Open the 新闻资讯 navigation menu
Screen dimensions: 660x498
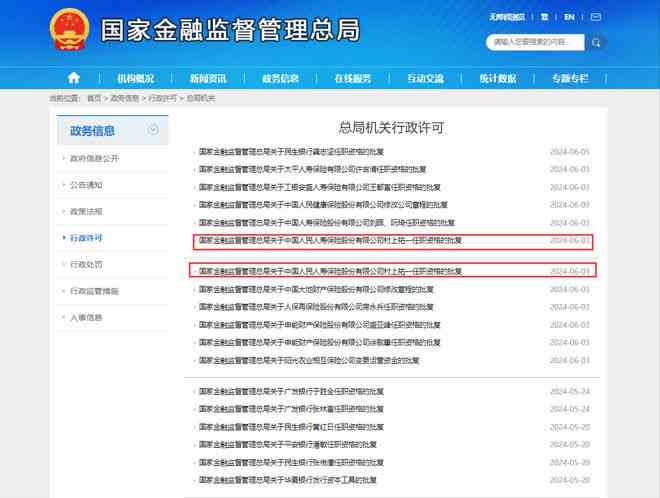click(x=208, y=78)
